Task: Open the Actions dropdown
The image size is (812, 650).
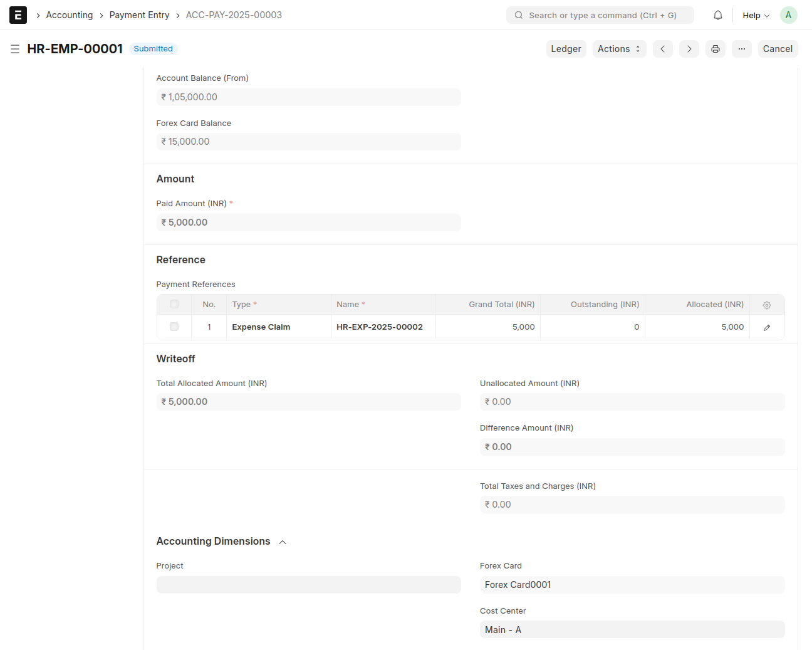Action: pyautogui.click(x=619, y=49)
